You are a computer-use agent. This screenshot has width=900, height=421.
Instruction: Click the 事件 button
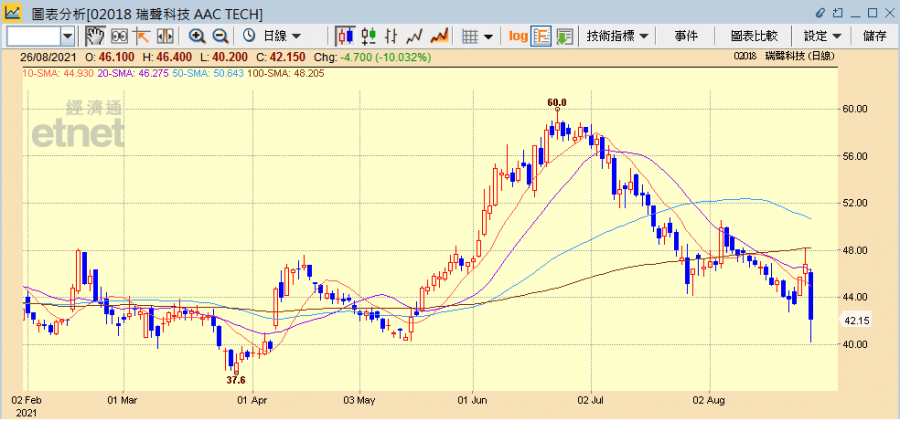tap(686, 36)
